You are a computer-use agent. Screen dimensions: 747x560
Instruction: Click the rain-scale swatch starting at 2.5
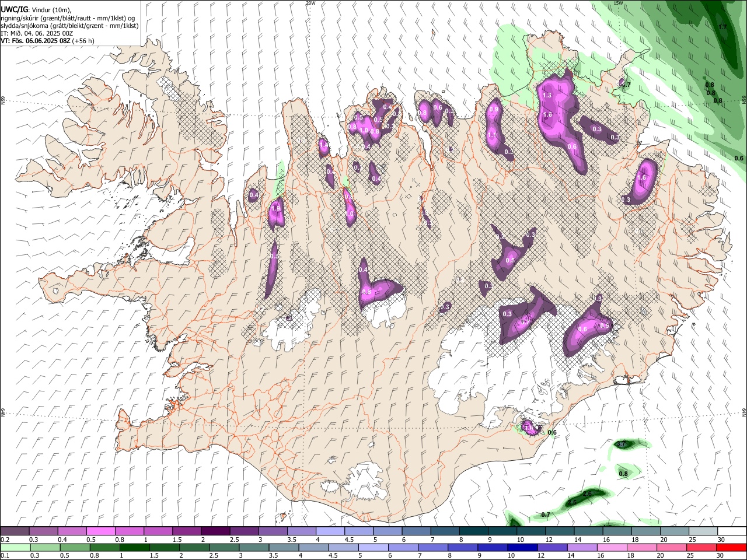[224, 547]
